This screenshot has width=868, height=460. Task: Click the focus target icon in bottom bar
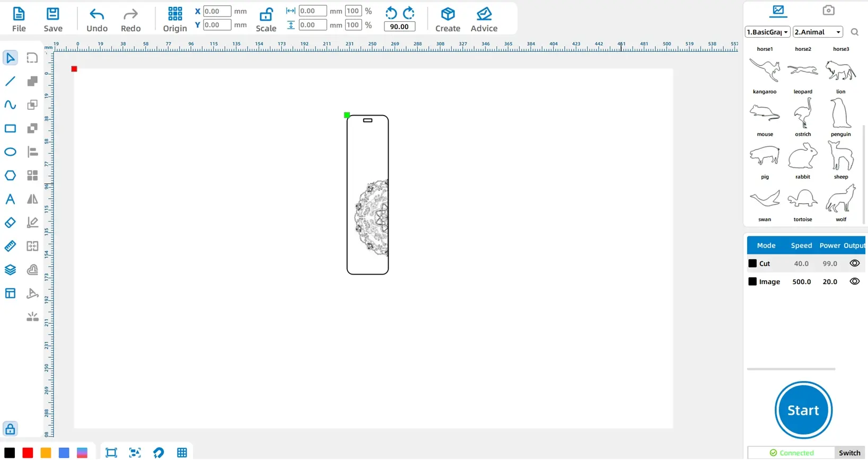[x=135, y=453]
